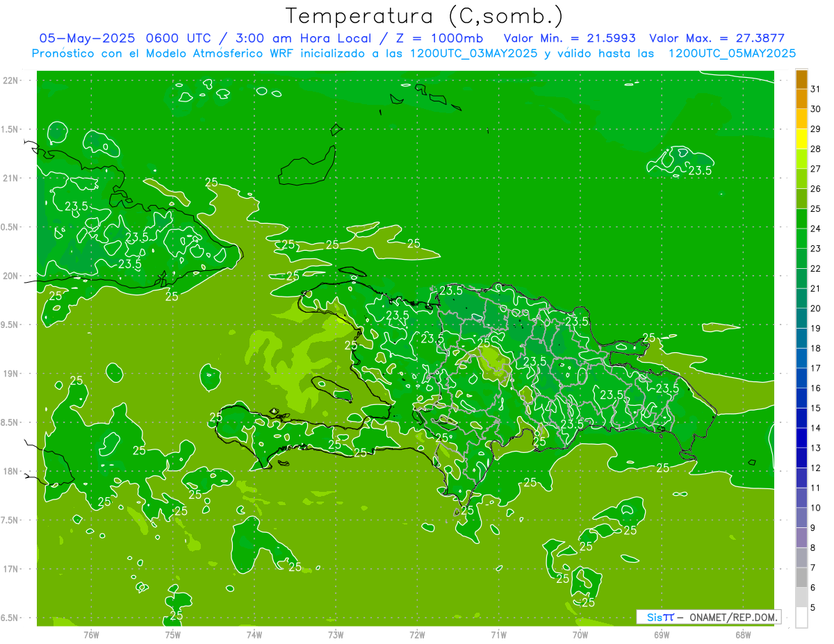The width and height of the screenshot is (834, 644).
Task: Click the legend value "21" on the color scale
Action: click(816, 288)
